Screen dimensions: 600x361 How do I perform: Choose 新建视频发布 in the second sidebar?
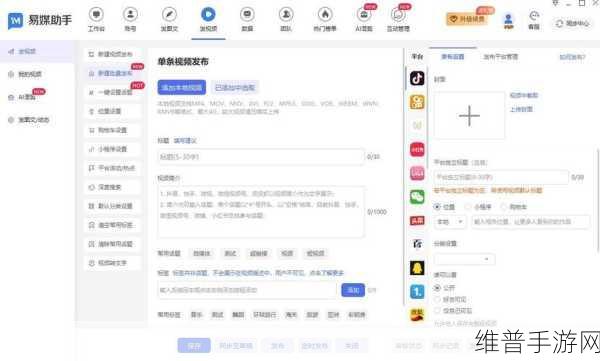click(x=112, y=54)
